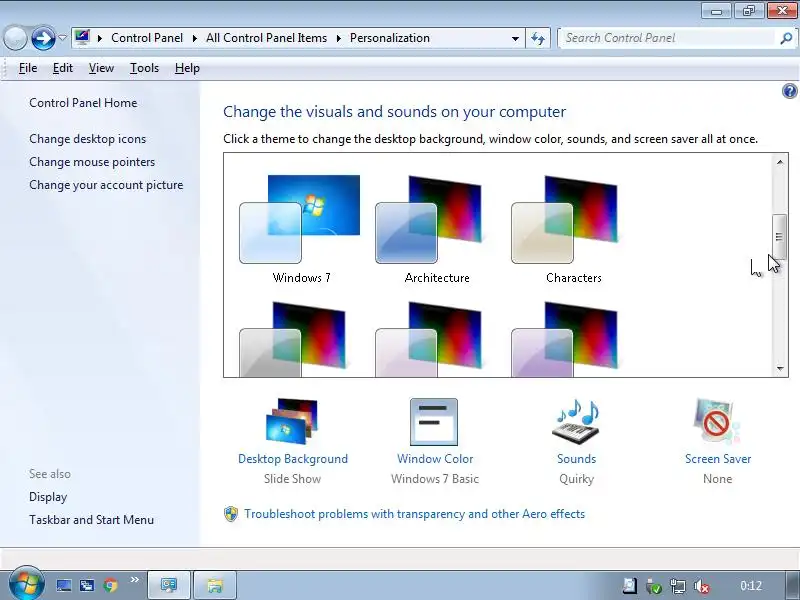Expand arrow before Control Panel breadcrumb
800x600 pixels.
(x=100, y=38)
